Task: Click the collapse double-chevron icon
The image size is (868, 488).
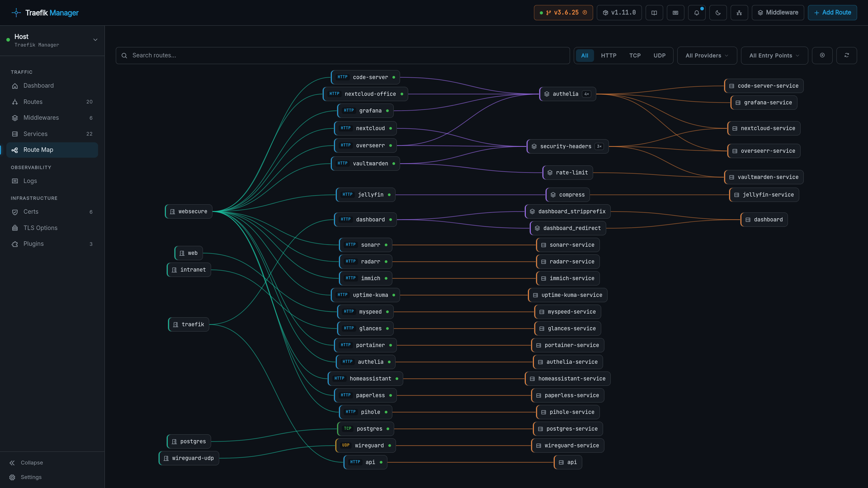Action: click(x=12, y=463)
